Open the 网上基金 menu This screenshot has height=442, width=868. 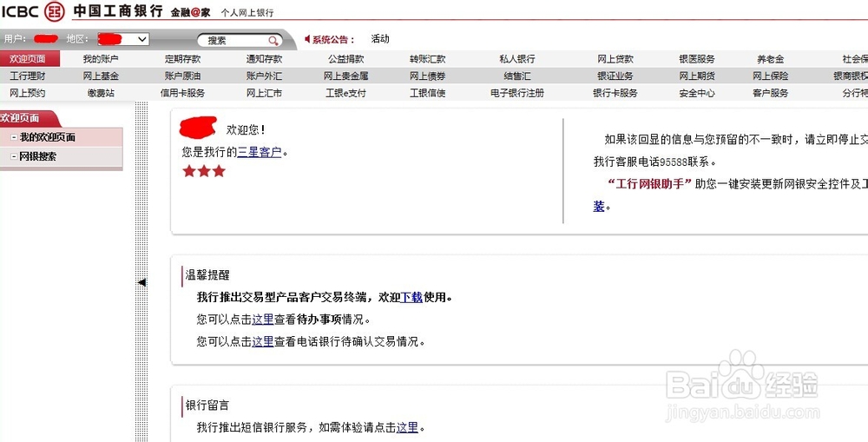[x=101, y=76]
